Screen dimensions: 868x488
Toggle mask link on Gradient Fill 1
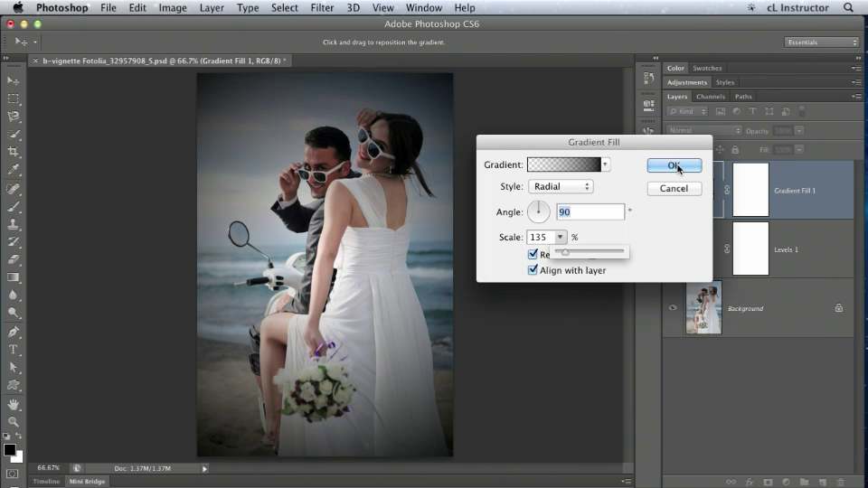(727, 190)
